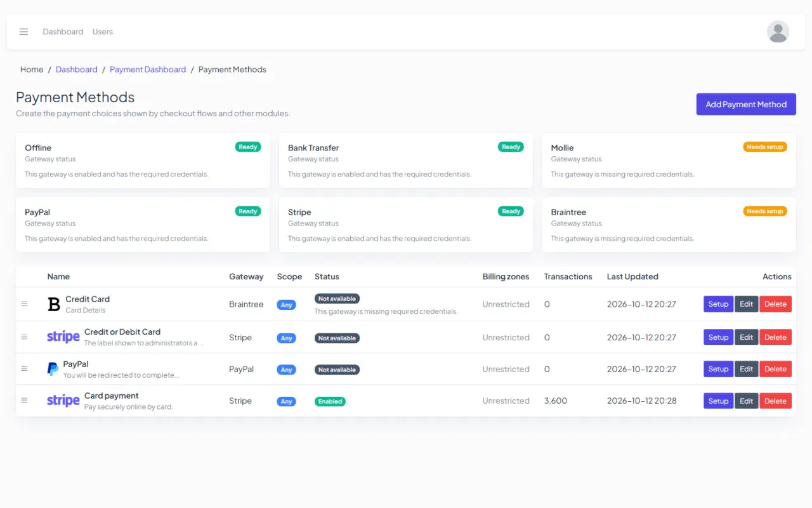Open the hamburger menu in the navbar
Screen dimensions: 812x508
click(23, 32)
